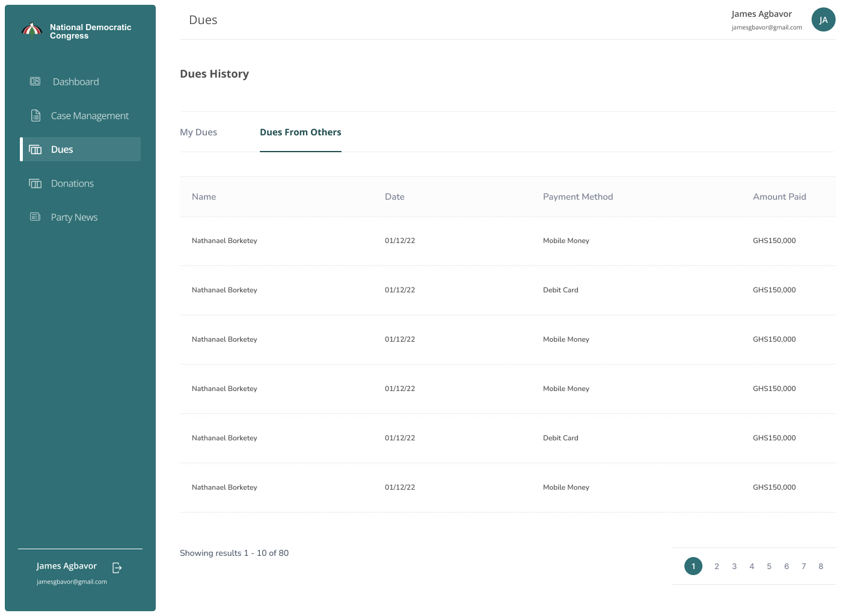Open Party News menu item
The height and width of the screenshot is (616, 866).
point(74,217)
